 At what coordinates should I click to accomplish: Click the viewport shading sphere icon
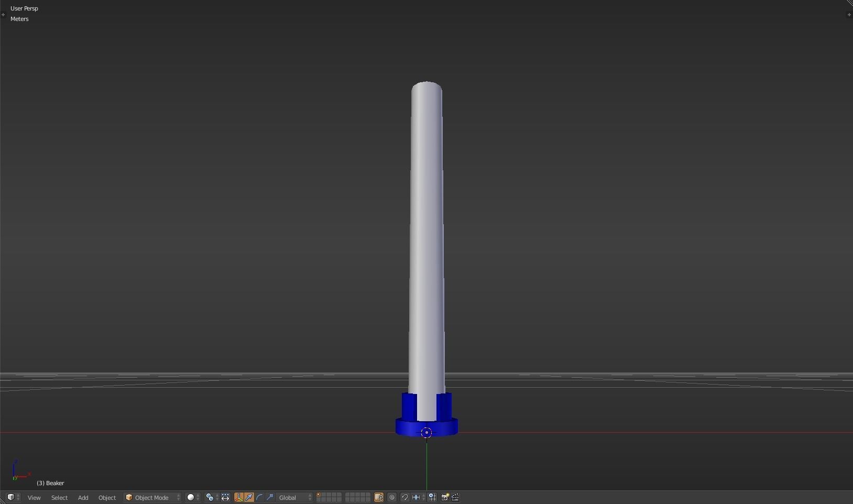point(191,497)
